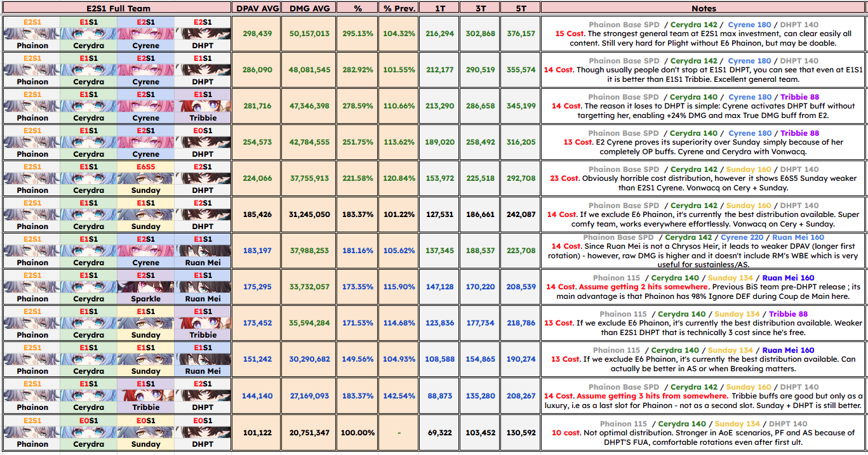868x455 pixels.
Task: Click the 23 Cost notes cell
Action: [x=704, y=178]
